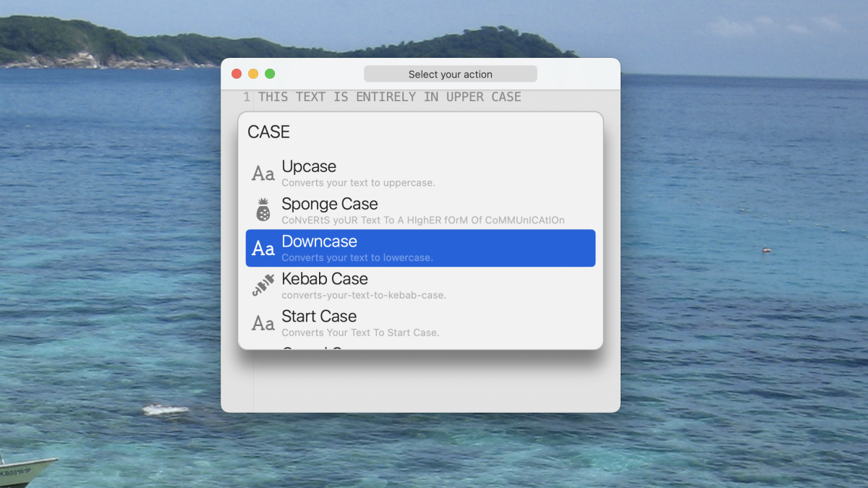The image size is (868, 488).
Task: Click the Downcase Aa icon
Action: coord(263,249)
